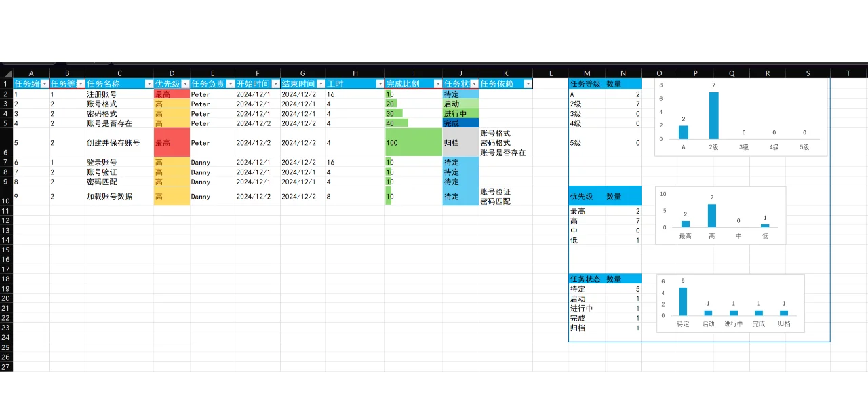Select the 任务状态 summary table header cell
The width and height of the screenshot is (868, 413).
click(587, 279)
